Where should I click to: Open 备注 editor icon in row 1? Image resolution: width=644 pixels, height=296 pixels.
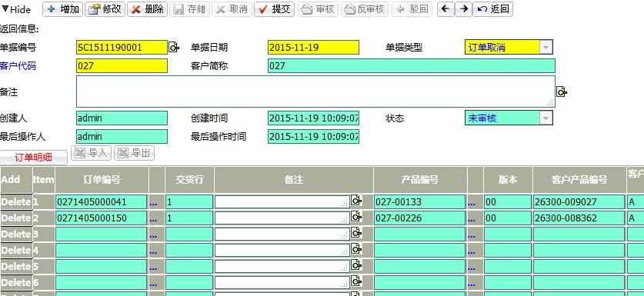click(356, 201)
